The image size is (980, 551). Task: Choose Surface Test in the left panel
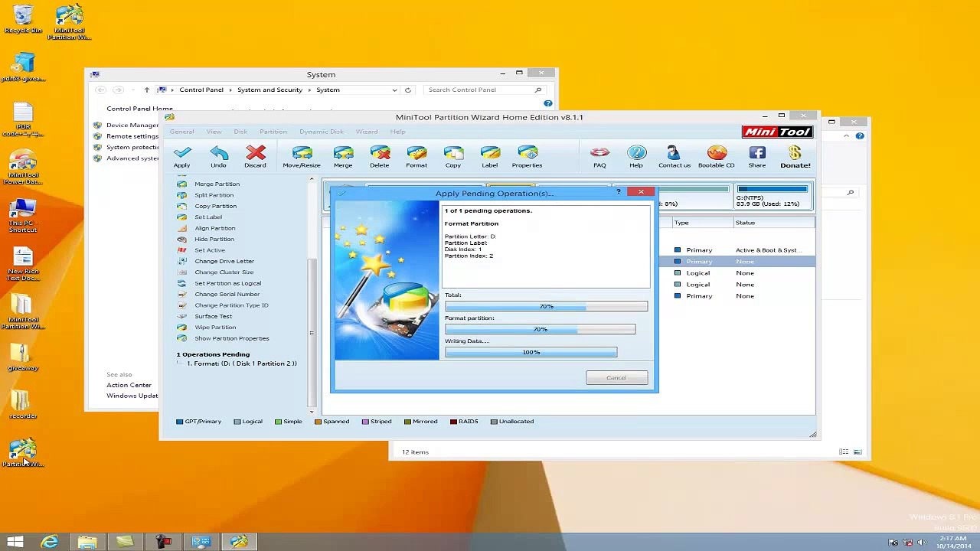(213, 316)
